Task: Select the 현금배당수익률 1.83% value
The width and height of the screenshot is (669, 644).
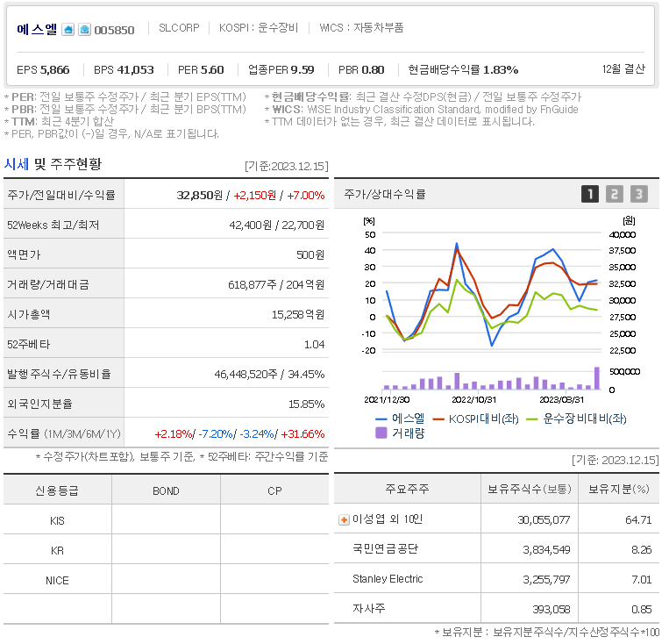Action: (x=463, y=69)
